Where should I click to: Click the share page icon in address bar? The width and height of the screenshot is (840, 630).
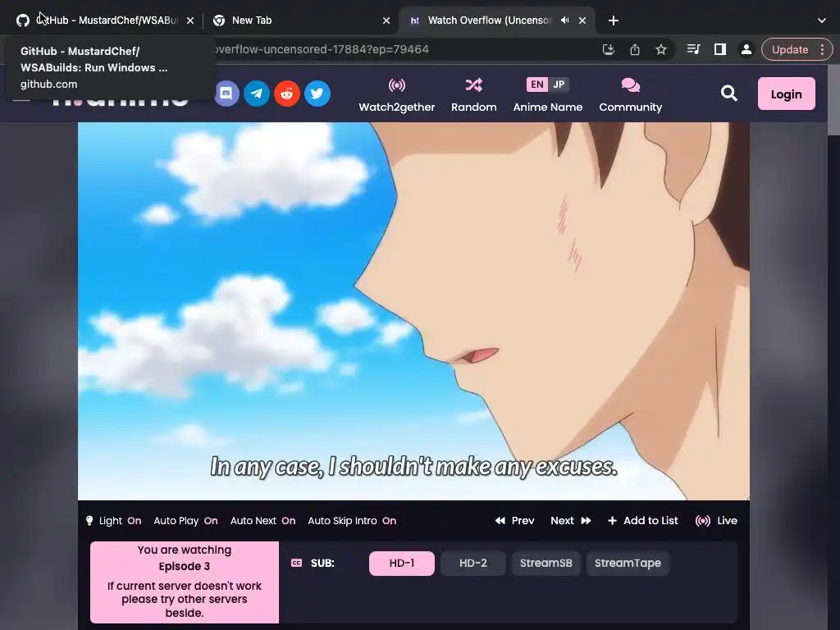pos(635,50)
